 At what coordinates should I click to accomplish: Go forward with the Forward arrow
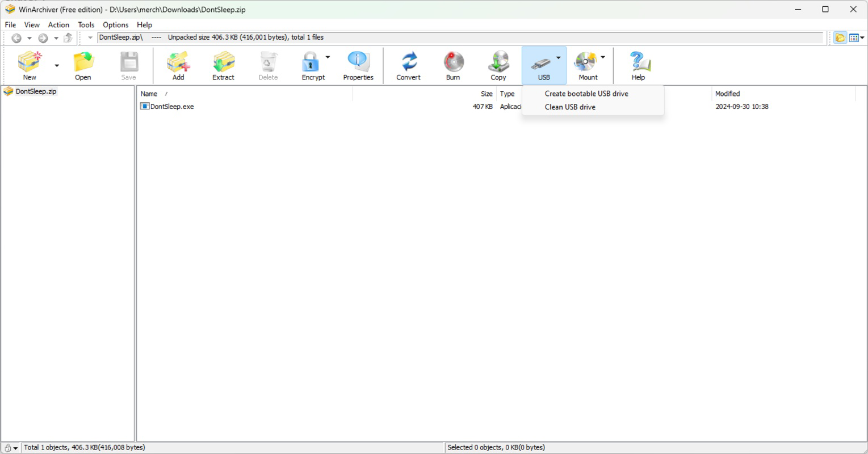point(43,38)
